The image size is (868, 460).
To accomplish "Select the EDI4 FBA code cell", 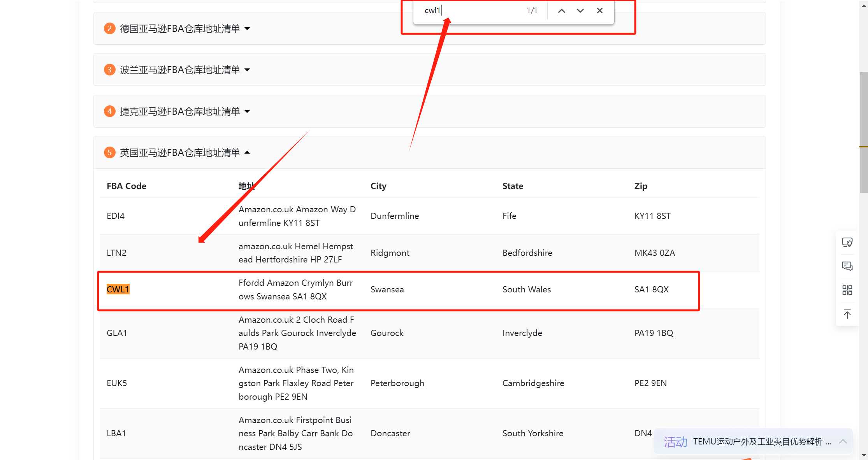I will click(x=116, y=216).
